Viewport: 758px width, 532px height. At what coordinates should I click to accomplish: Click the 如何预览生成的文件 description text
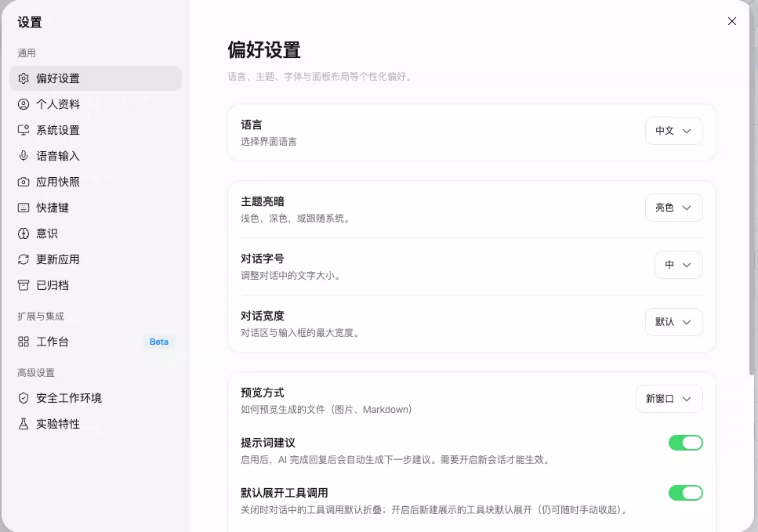[x=326, y=410]
